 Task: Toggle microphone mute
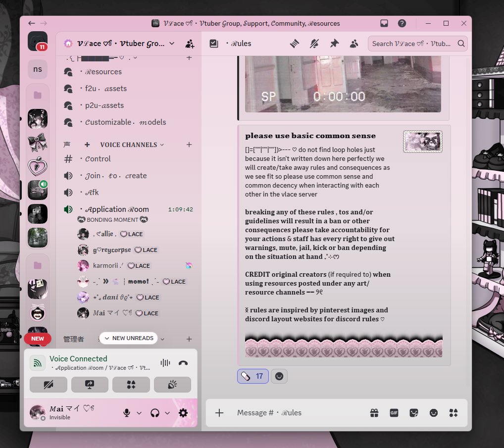(127, 413)
